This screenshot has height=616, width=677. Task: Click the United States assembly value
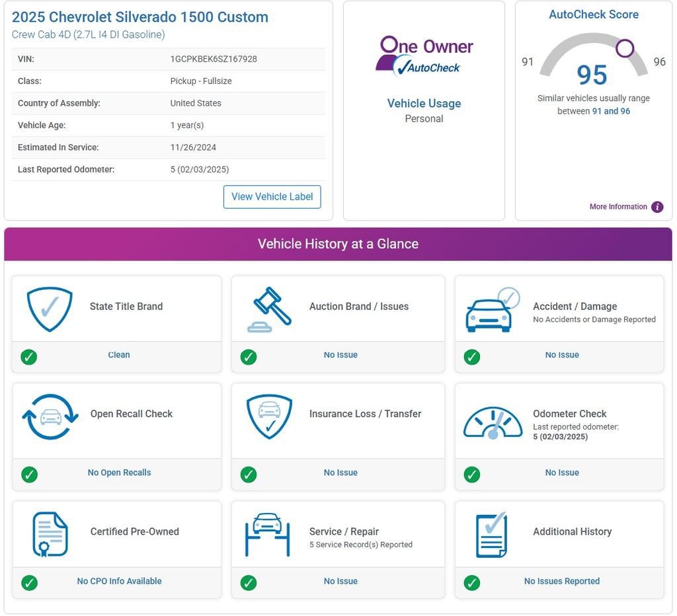click(196, 103)
